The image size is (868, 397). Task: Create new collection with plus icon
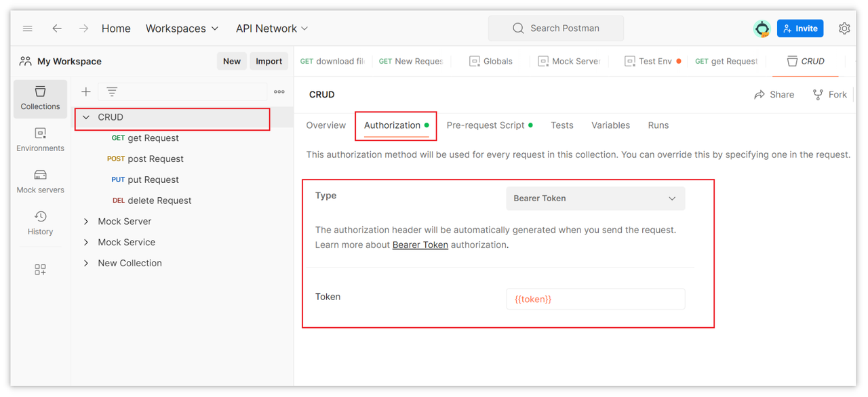coord(86,92)
